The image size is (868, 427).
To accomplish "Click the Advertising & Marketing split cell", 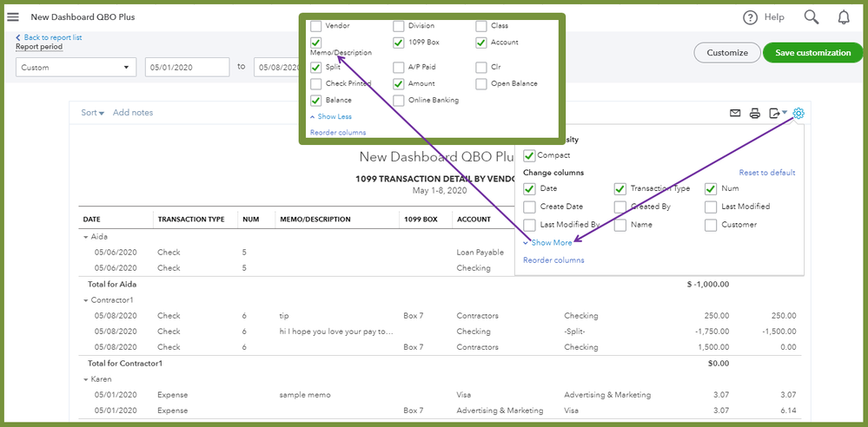I will (607, 396).
